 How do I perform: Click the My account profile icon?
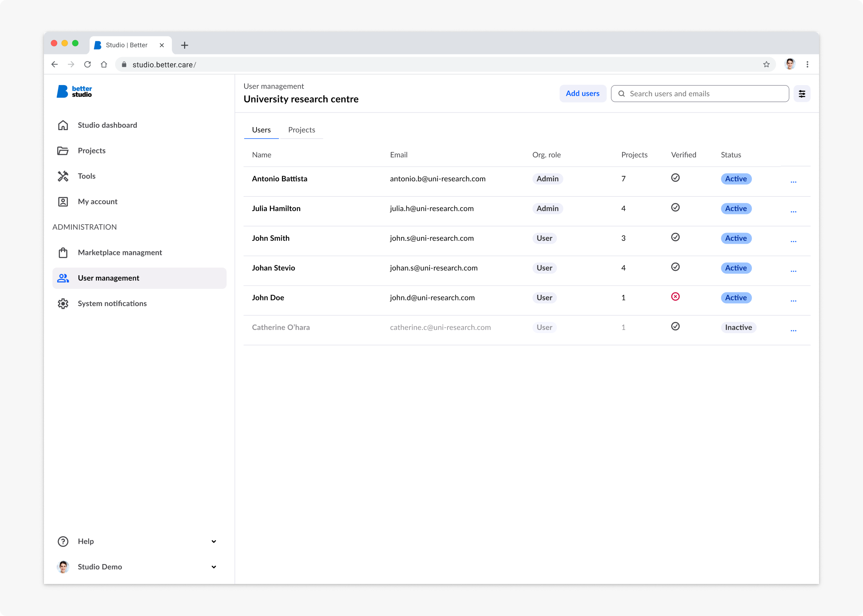[x=63, y=202]
